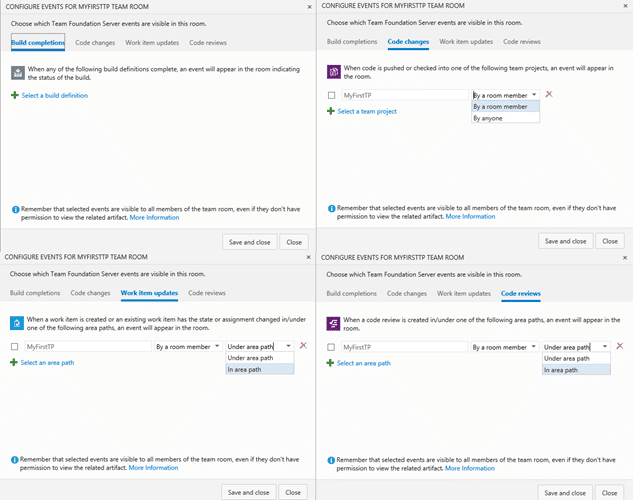Image resolution: width=633 pixels, height=500 pixels.
Task: Follow the Select a team project link
Action: [367, 111]
